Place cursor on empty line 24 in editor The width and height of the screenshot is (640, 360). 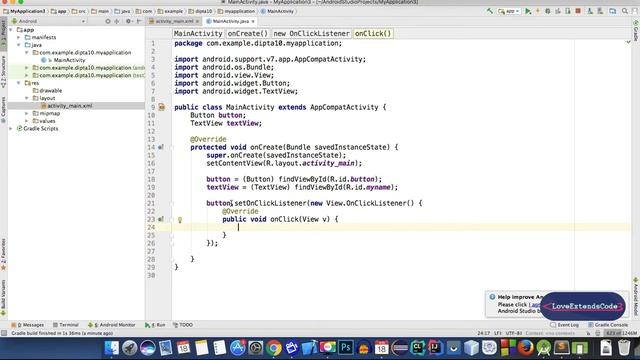tap(400, 227)
